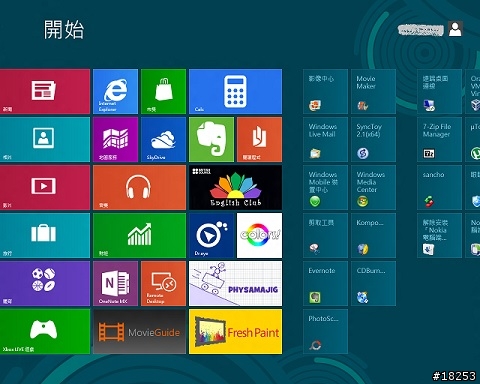The image size is (480, 384).
Task: Launch the Fresh Paint tile
Action: coord(235,331)
